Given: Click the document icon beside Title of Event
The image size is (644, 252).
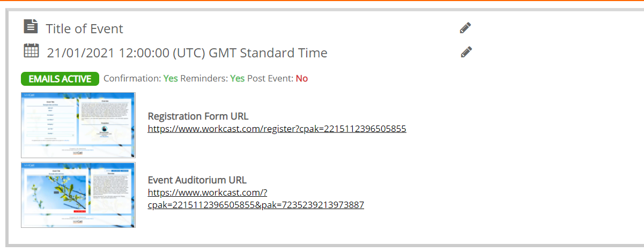Looking at the screenshot, I should click(31, 26).
